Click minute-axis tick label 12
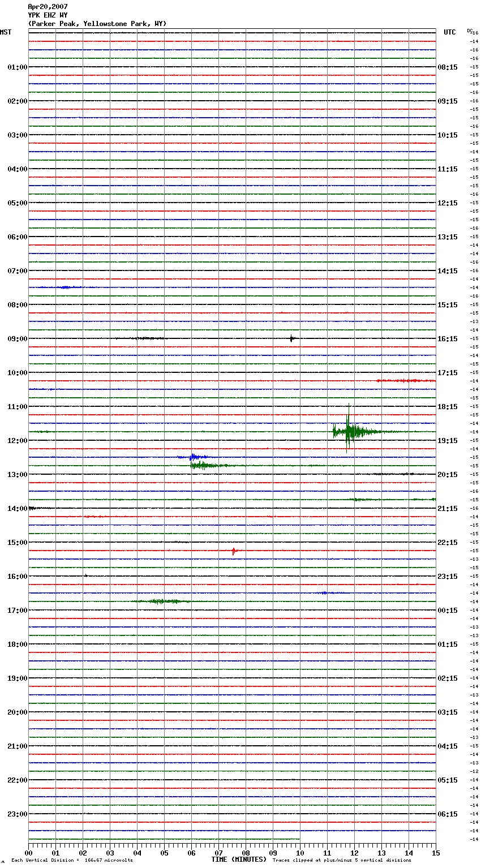Viewport: 481px width, 868px height. click(x=354, y=853)
